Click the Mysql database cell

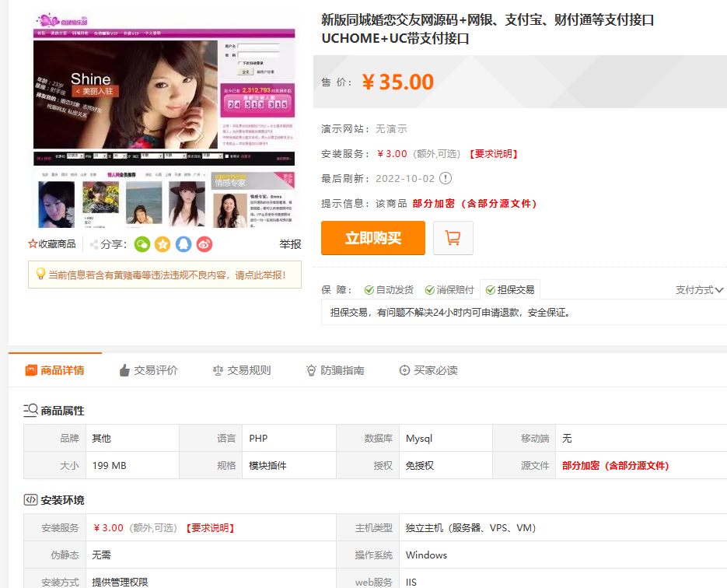[x=446, y=438]
